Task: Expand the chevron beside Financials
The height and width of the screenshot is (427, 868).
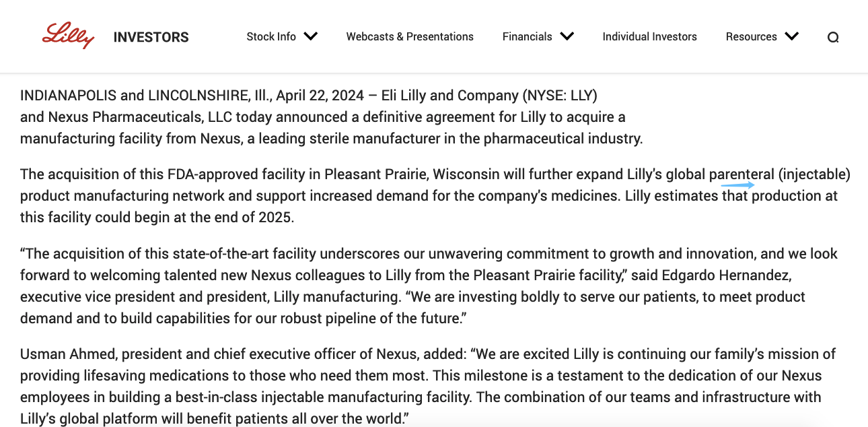Action: pyautogui.click(x=567, y=36)
